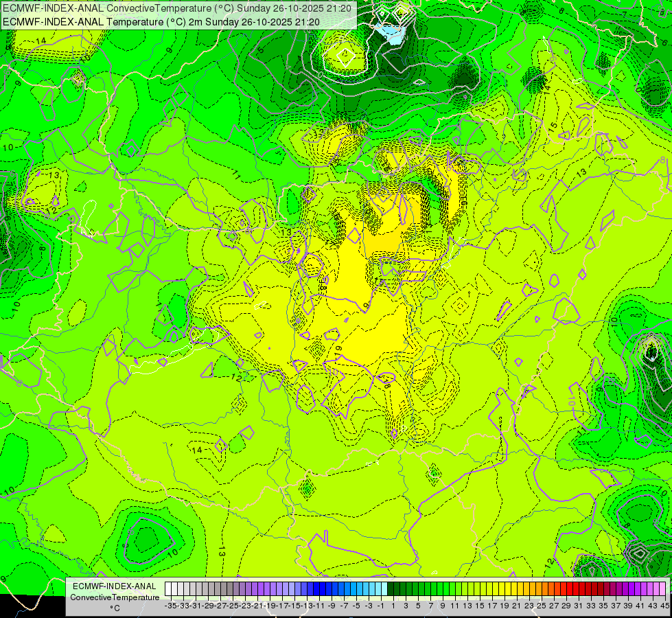Click the 21 tick label in legend
672x618 pixels.
517,606
